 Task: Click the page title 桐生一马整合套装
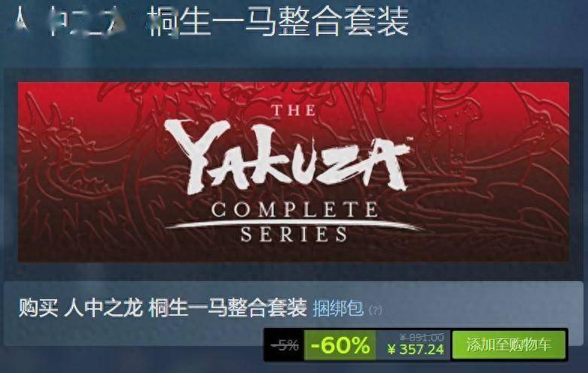point(279,22)
